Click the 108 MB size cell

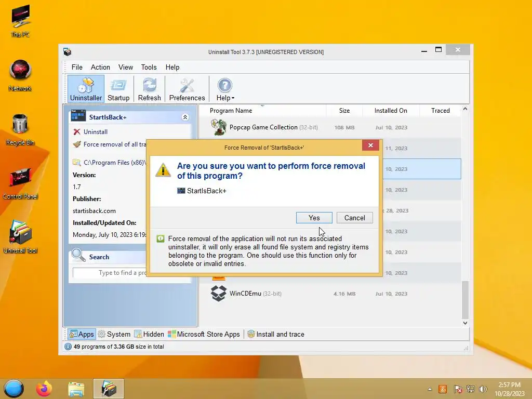coord(344,128)
